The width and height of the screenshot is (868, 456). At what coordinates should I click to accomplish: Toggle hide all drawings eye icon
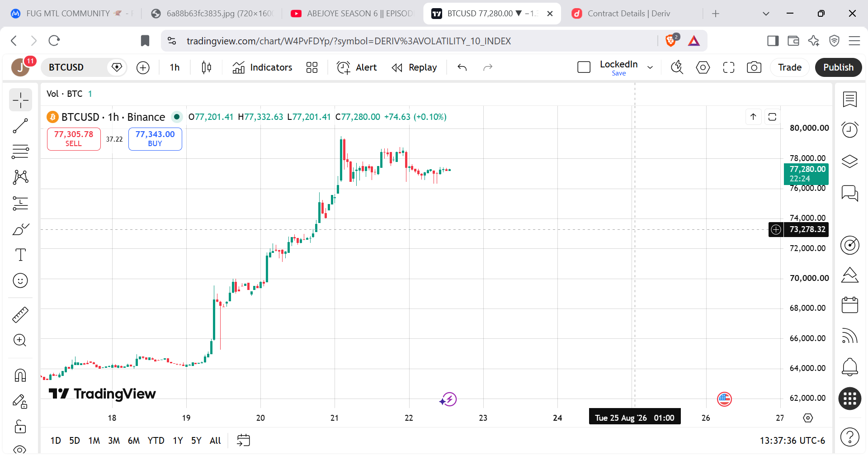(x=20, y=449)
